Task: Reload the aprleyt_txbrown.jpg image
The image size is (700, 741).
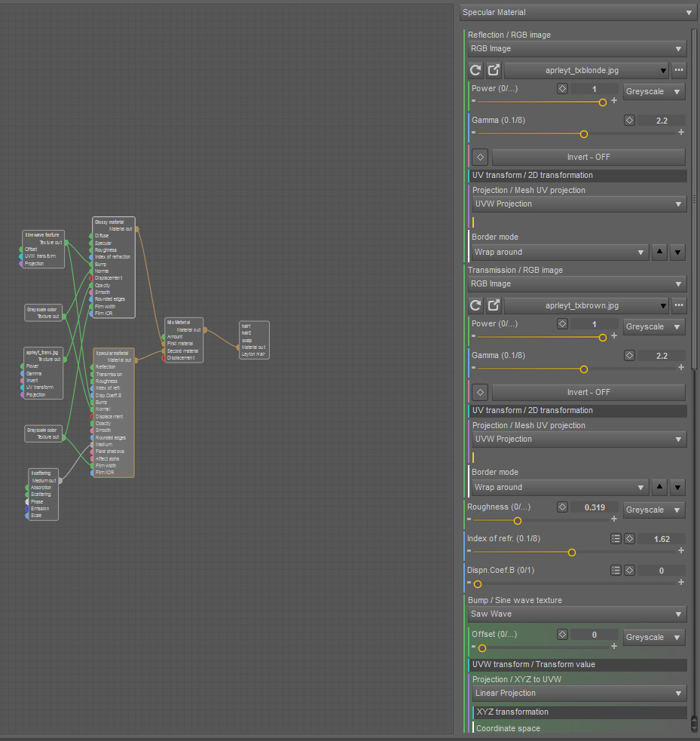Action: 475,306
